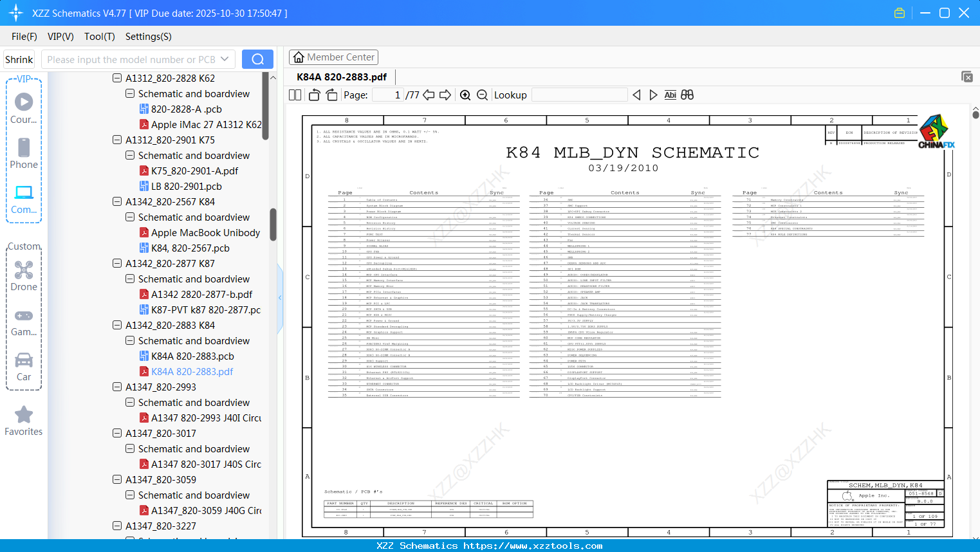Click the Lookup text field
980x552 pixels.
580,95
